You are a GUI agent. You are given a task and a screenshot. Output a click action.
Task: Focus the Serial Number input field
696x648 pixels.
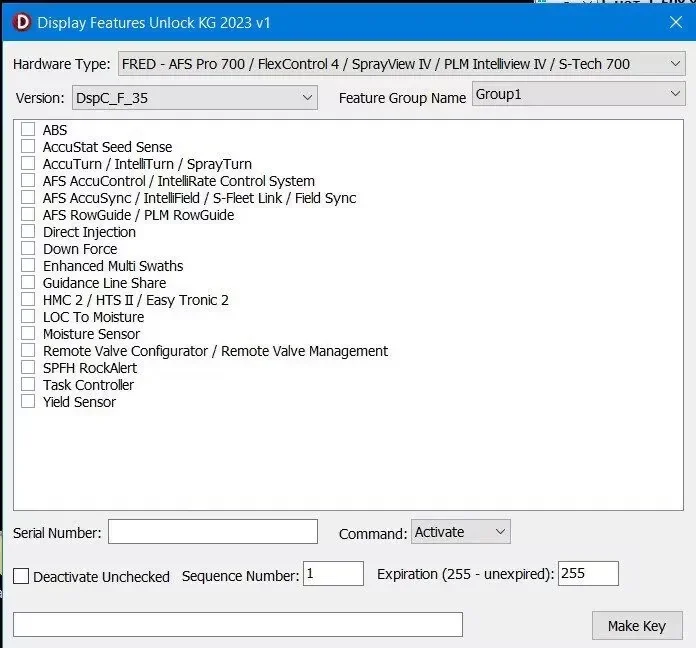(x=213, y=531)
